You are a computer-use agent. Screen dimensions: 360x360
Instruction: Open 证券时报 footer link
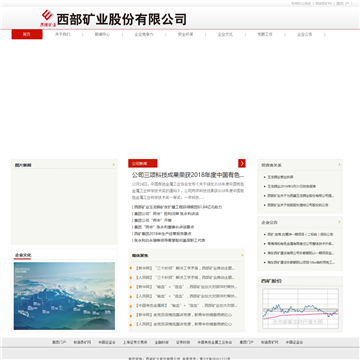click(183, 342)
